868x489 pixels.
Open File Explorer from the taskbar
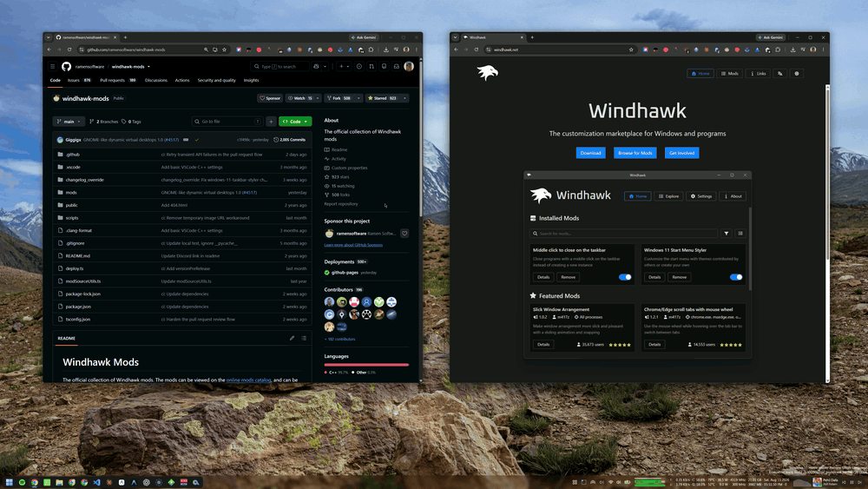tap(59, 482)
